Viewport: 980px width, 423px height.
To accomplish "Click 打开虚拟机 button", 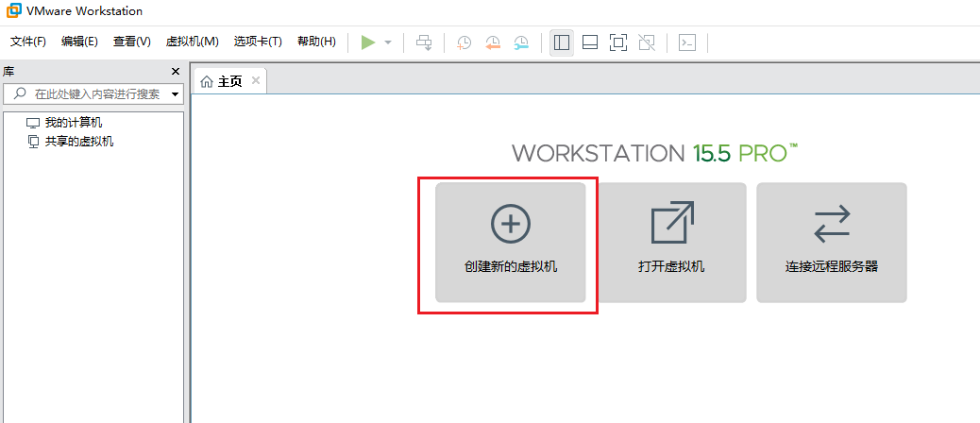I will [671, 243].
